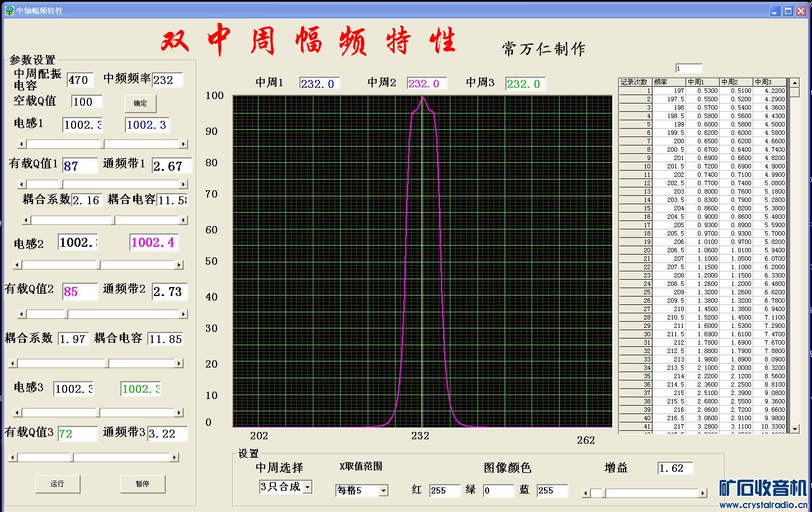
Task: Click the 通频带3 field showing 3.22
Action: [x=167, y=434]
